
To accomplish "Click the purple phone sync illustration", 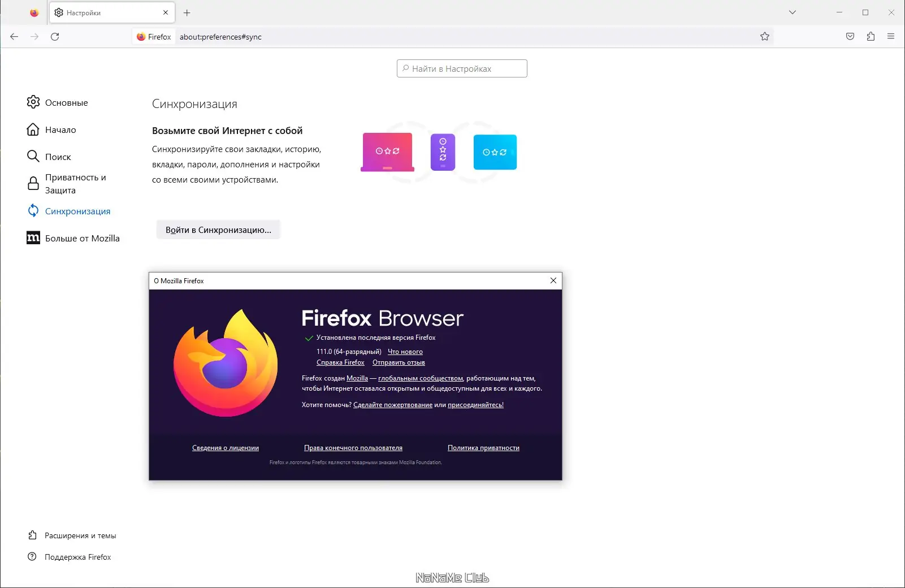I will coord(443,152).
